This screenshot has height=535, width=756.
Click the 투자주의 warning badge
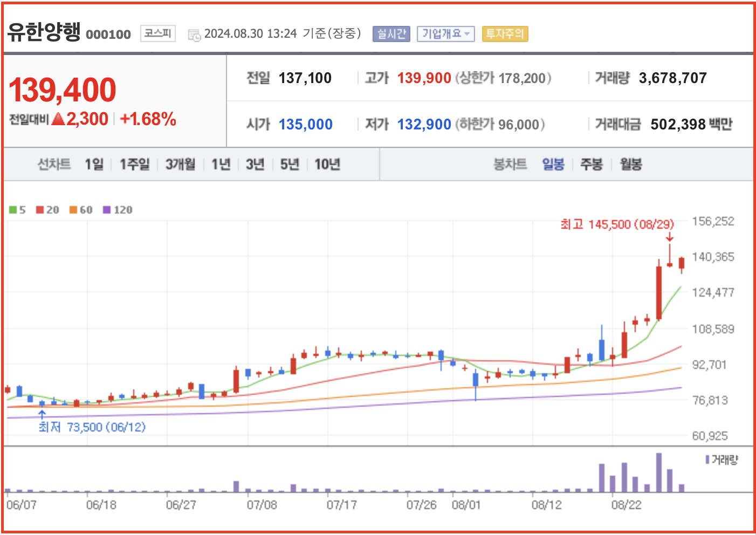point(505,34)
